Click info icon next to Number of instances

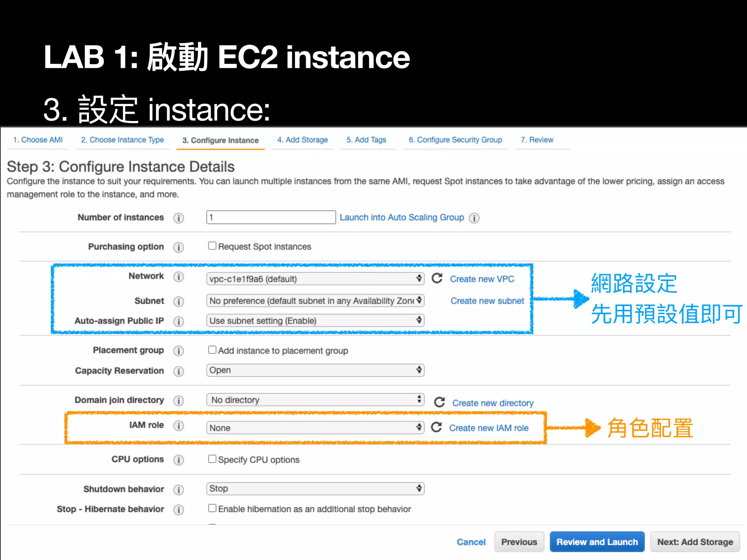(x=178, y=218)
